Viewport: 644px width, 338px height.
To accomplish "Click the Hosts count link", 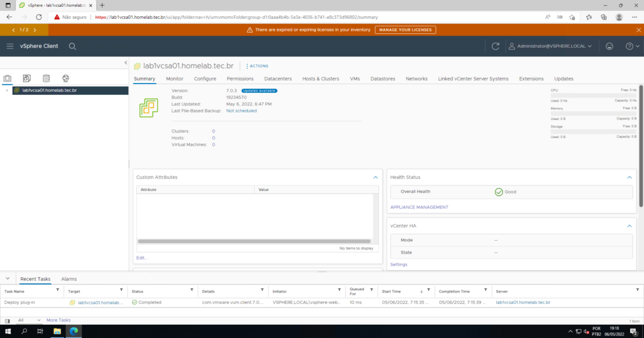I will [214, 138].
